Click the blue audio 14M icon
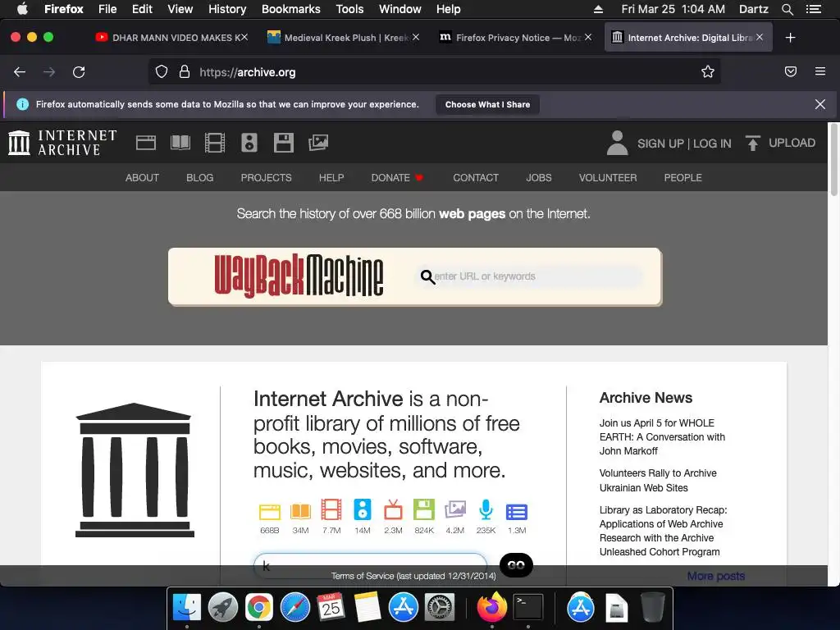The height and width of the screenshot is (630, 840). click(362, 509)
